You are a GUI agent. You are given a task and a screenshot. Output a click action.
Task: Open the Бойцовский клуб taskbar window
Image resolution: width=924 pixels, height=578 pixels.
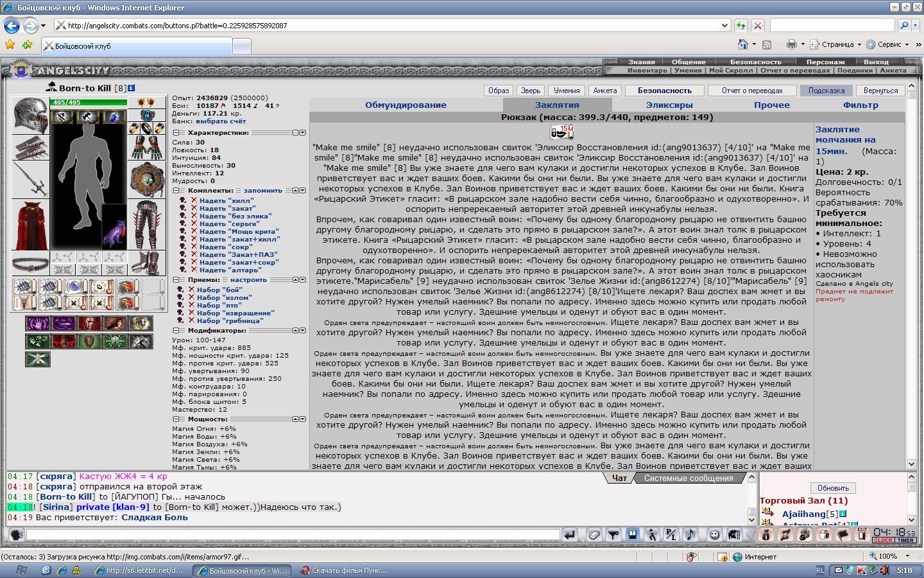(x=243, y=570)
